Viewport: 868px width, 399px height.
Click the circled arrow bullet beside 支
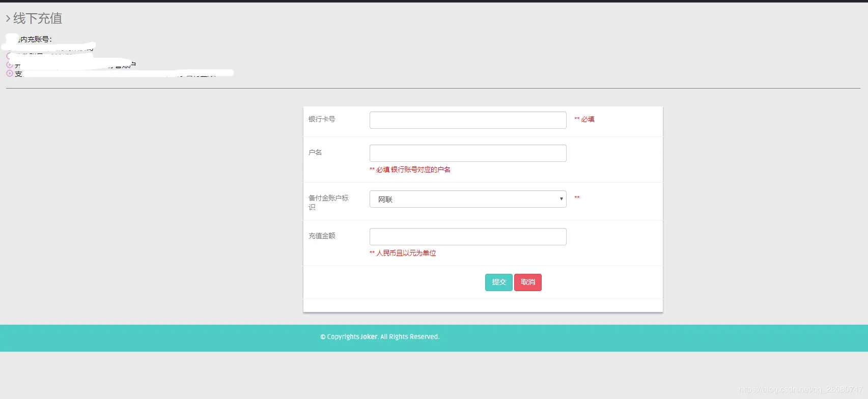(10, 73)
